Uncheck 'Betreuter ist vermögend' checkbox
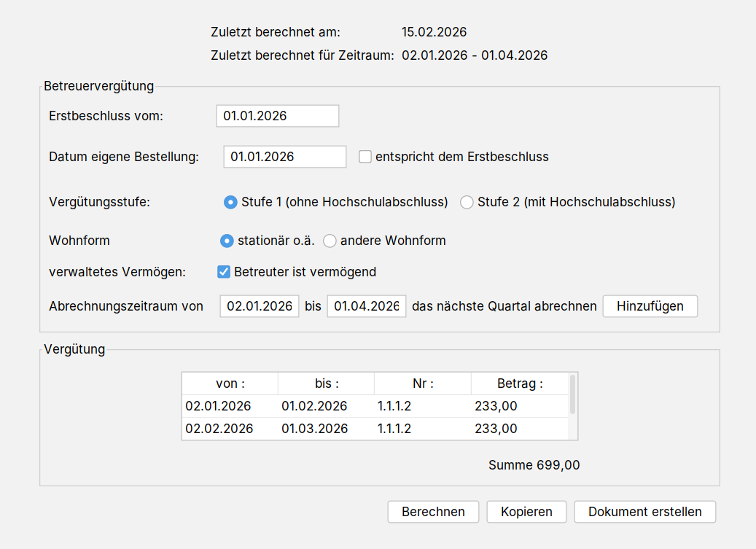Viewport: 756px width, 549px height. click(x=225, y=272)
